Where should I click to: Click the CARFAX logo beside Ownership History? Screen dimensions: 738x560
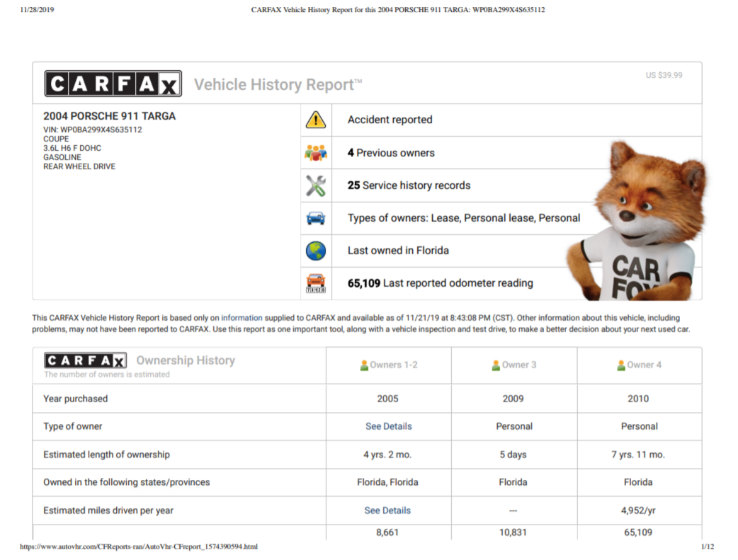tap(85, 360)
